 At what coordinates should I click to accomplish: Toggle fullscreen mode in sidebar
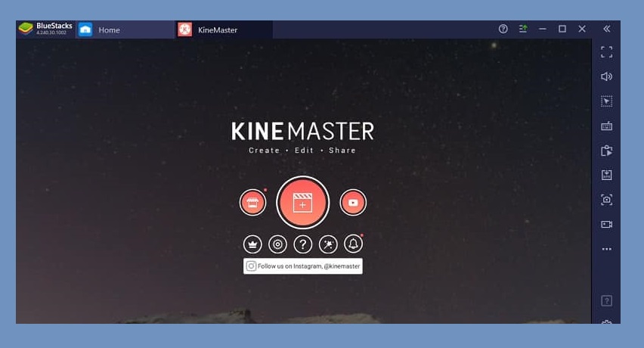pyautogui.click(x=607, y=52)
